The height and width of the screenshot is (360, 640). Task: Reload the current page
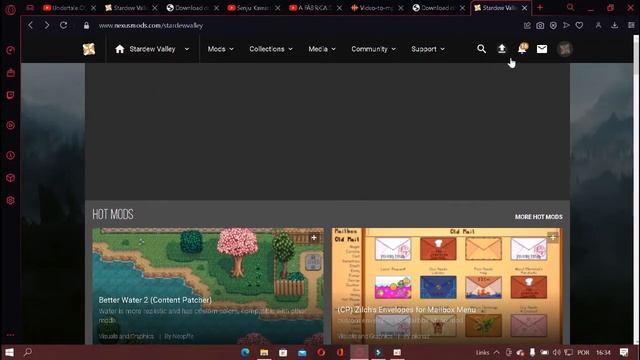(64, 25)
